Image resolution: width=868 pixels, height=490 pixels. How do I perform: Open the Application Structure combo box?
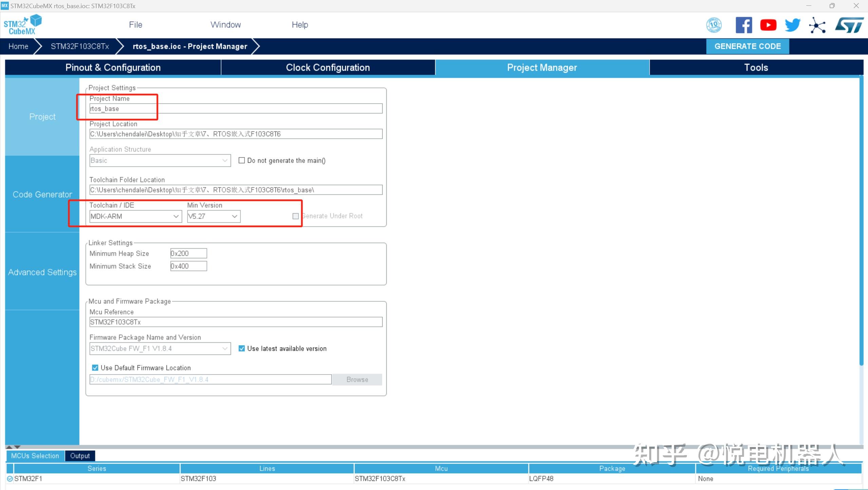(160, 160)
